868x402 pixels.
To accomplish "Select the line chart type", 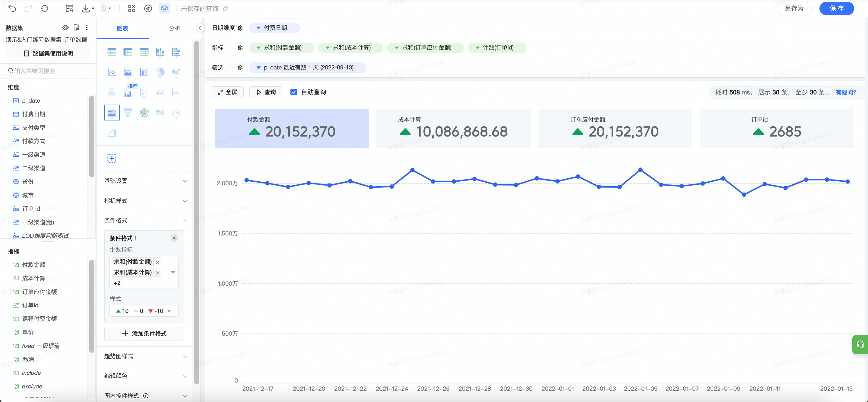I will (112, 72).
